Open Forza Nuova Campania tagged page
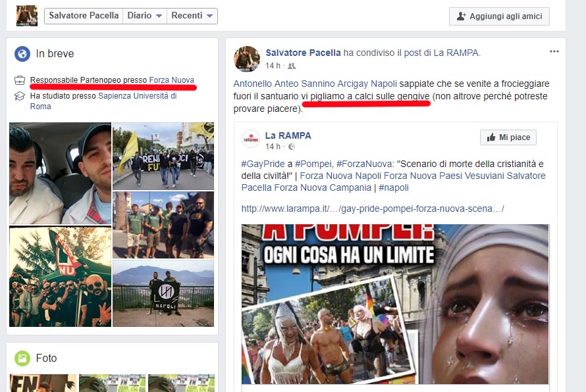The width and height of the screenshot is (586, 392). (x=323, y=188)
